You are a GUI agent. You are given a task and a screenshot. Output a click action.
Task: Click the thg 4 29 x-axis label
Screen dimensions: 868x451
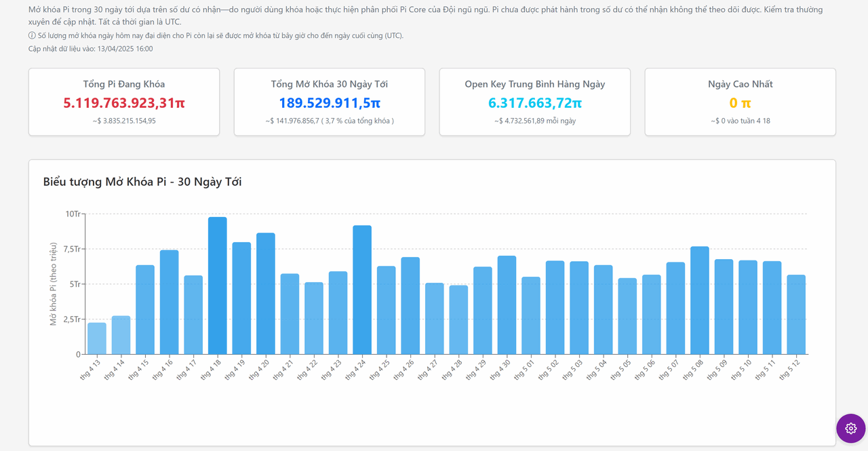[477, 370]
